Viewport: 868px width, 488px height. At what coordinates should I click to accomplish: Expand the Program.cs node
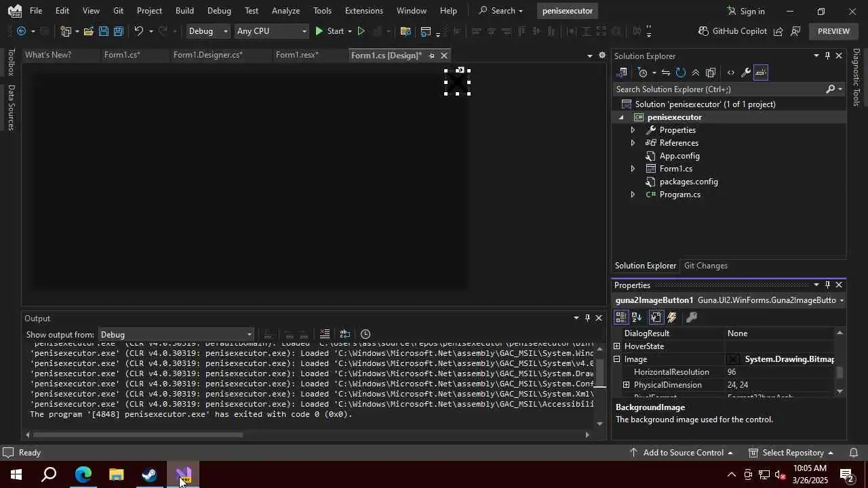pos(633,195)
